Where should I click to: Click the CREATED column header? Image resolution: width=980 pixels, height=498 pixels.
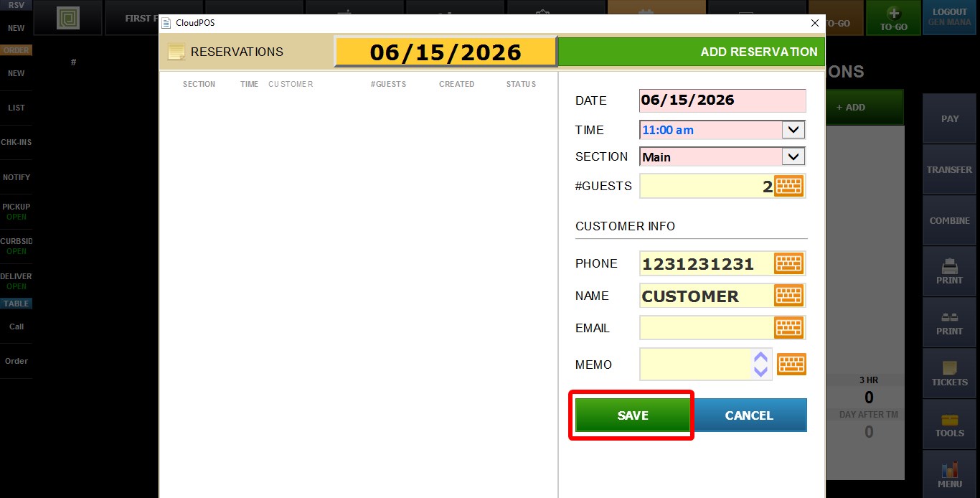point(456,84)
